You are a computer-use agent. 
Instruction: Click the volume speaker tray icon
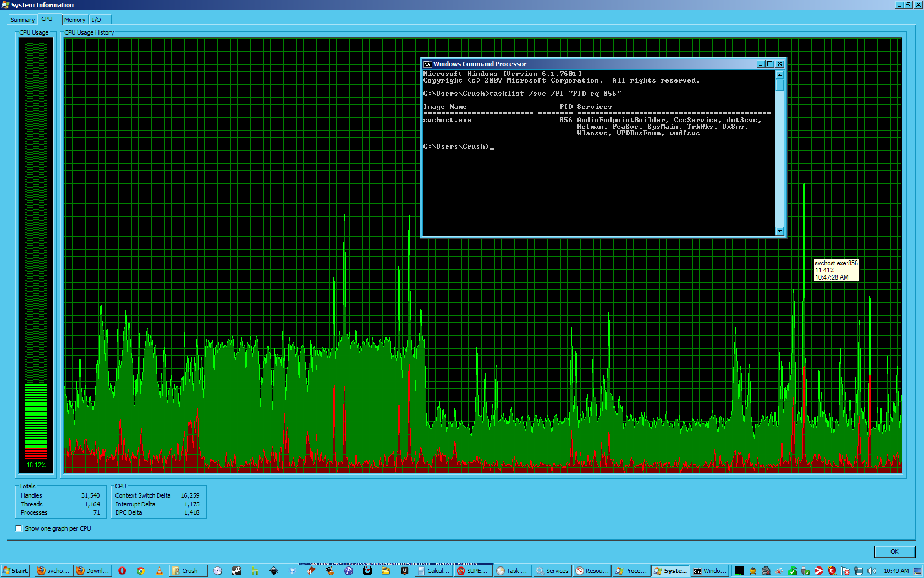point(872,571)
